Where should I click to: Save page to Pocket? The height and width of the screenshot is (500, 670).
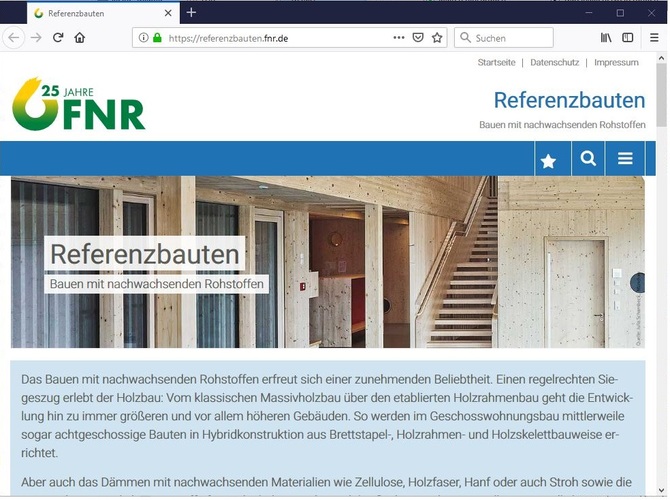pyautogui.click(x=418, y=38)
